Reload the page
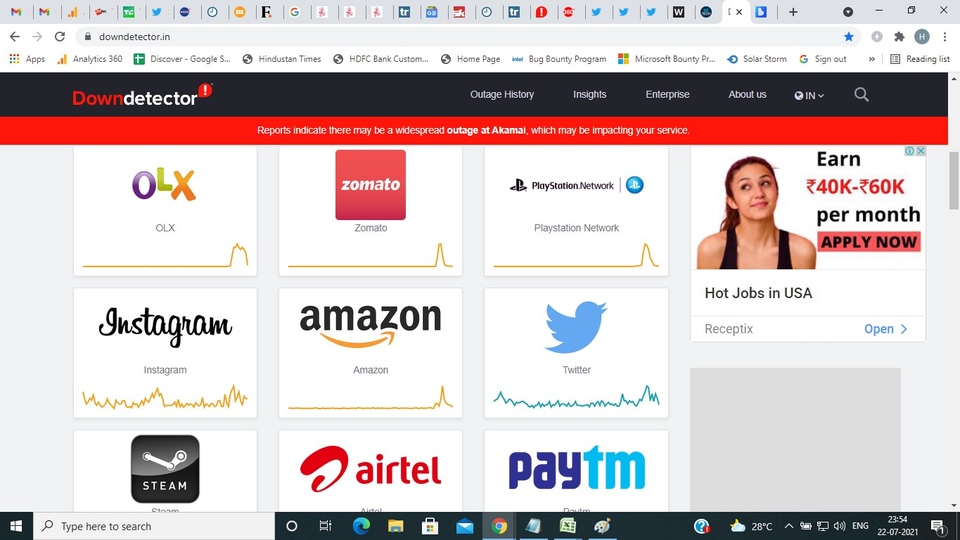 tap(59, 37)
